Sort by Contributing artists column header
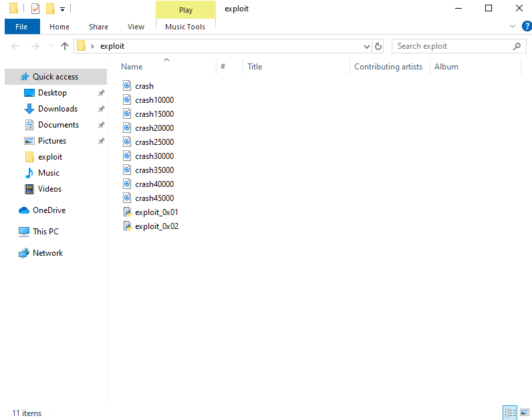Viewport: 532px width, 420px height. 388,67
